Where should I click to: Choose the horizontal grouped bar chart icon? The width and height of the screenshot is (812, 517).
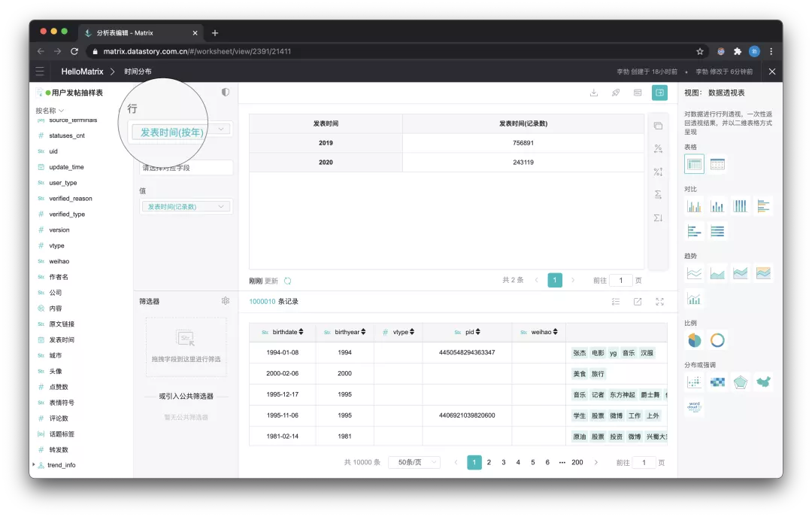click(x=763, y=206)
